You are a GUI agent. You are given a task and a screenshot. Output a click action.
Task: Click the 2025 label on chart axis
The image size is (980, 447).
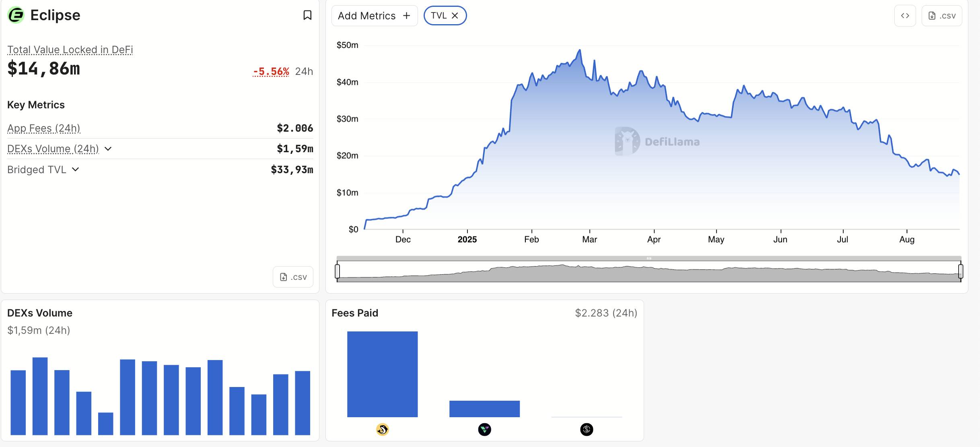pos(467,240)
